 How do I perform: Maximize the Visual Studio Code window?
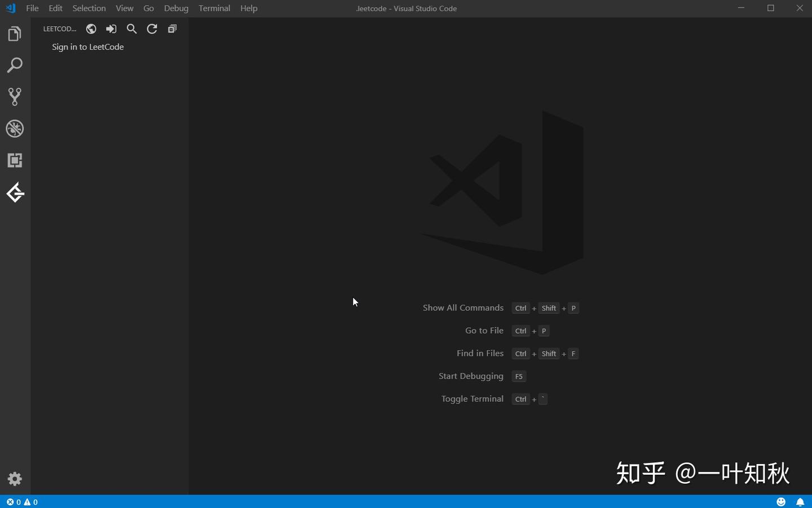pyautogui.click(x=771, y=8)
